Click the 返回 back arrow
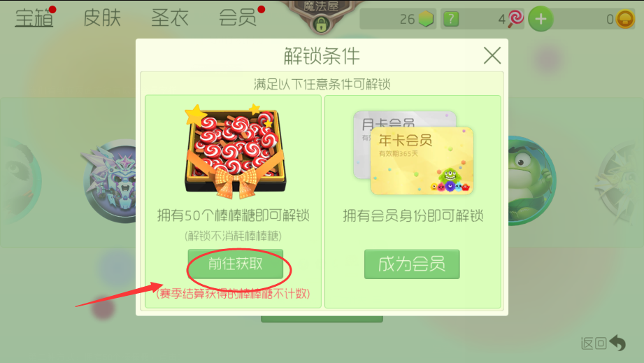The width and height of the screenshot is (644, 363). tap(603, 343)
